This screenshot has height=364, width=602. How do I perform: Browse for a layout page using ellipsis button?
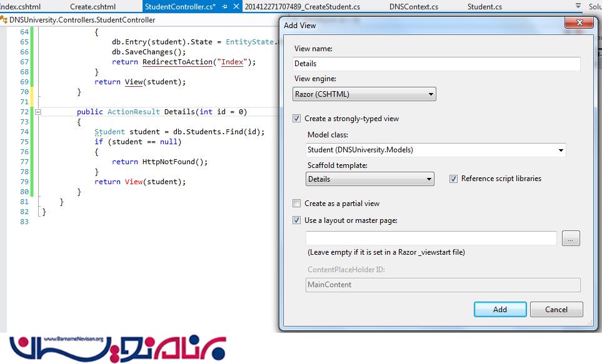[x=571, y=238]
